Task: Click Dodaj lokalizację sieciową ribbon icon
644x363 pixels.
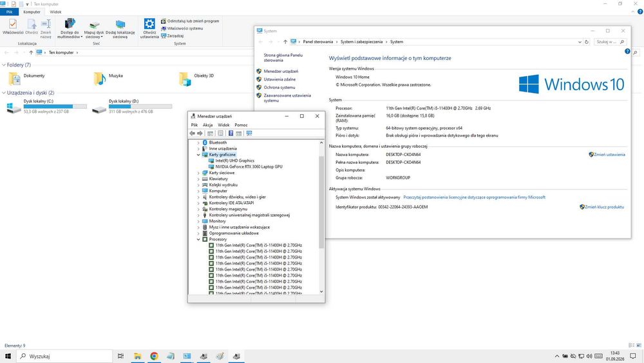Action: [x=120, y=28]
